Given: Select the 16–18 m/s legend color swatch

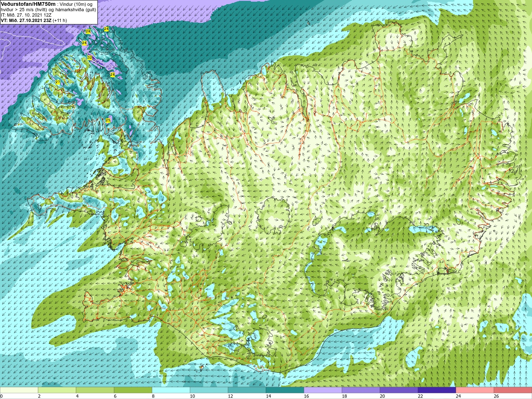Looking at the screenshot, I should pos(323,390).
